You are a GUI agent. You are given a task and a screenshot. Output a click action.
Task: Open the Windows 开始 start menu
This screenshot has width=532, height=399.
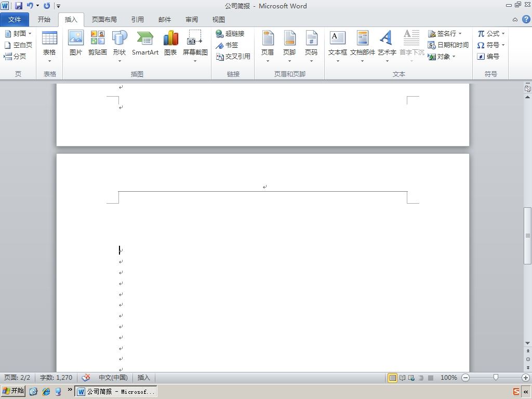click(x=13, y=391)
